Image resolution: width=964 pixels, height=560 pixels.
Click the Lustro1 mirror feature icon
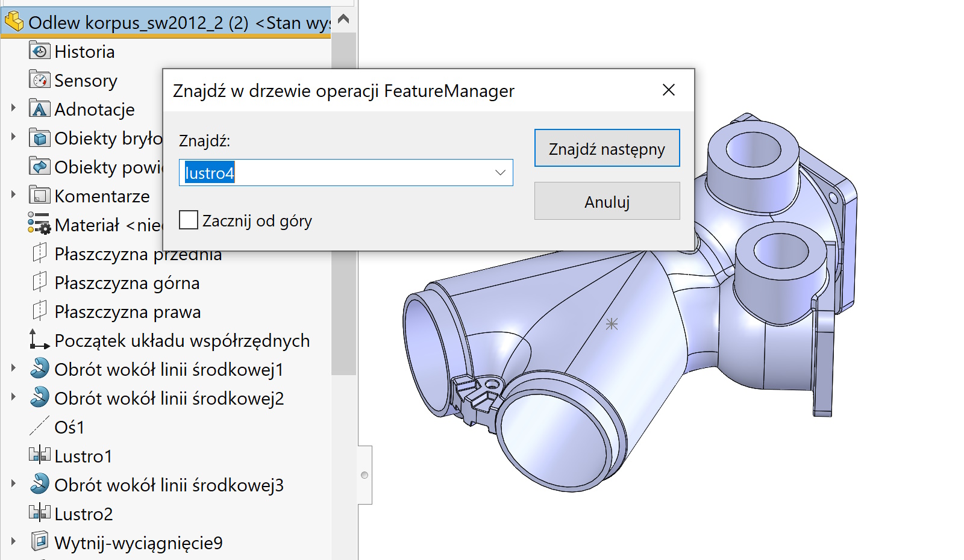coord(40,455)
